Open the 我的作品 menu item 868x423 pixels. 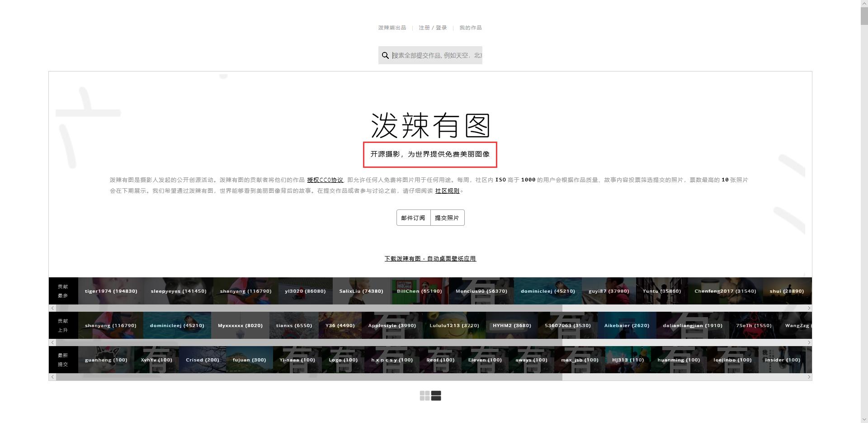click(x=470, y=28)
